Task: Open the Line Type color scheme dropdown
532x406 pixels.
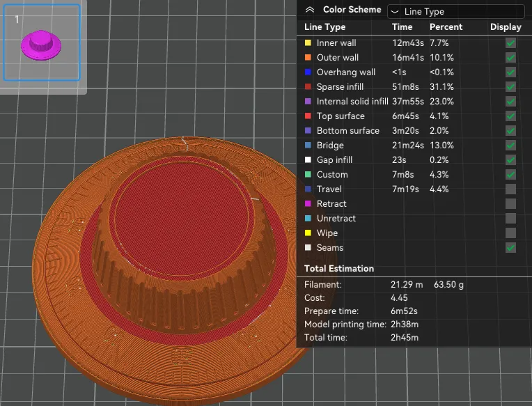Action: tap(455, 12)
